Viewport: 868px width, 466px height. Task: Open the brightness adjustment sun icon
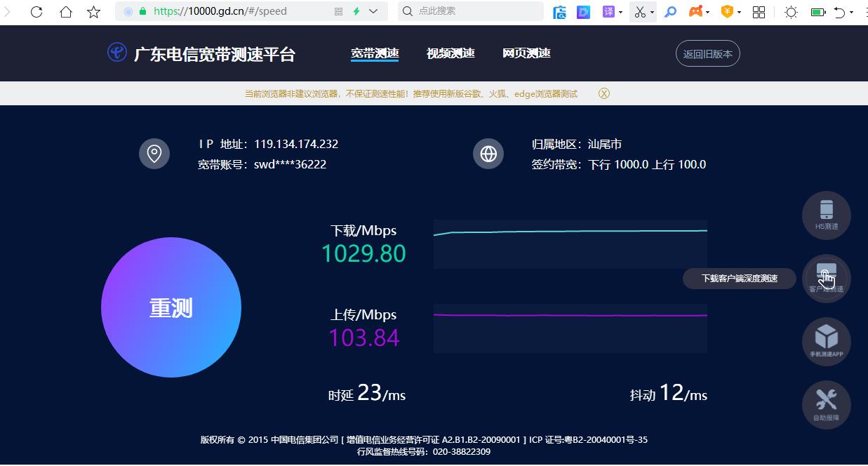pos(791,11)
